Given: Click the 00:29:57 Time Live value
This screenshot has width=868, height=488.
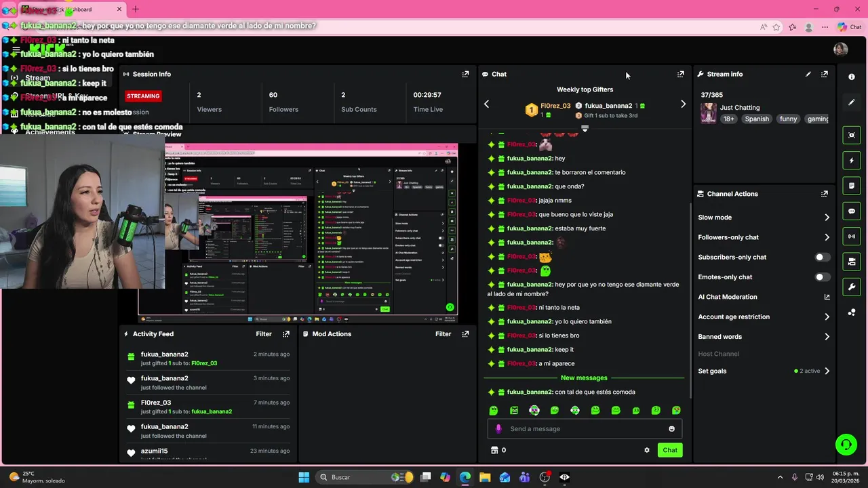Looking at the screenshot, I should coord(427,95).
